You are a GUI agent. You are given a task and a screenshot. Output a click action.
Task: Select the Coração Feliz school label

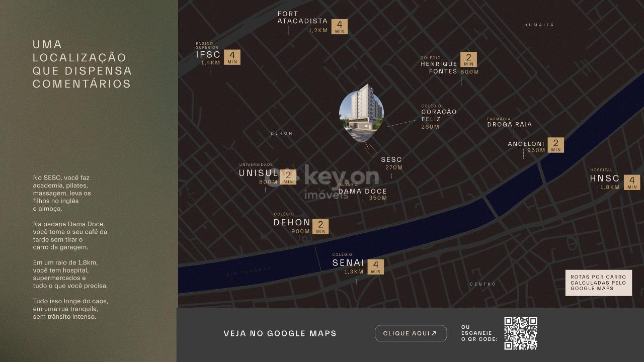point(439,116)
